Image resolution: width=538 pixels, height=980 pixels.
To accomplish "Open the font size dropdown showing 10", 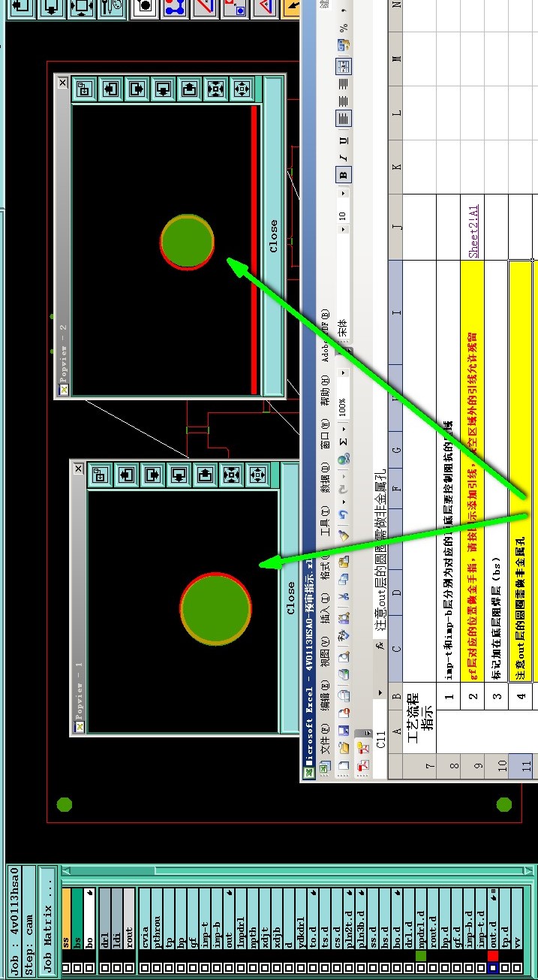I will pyautogui.click(x=343, y=193).
